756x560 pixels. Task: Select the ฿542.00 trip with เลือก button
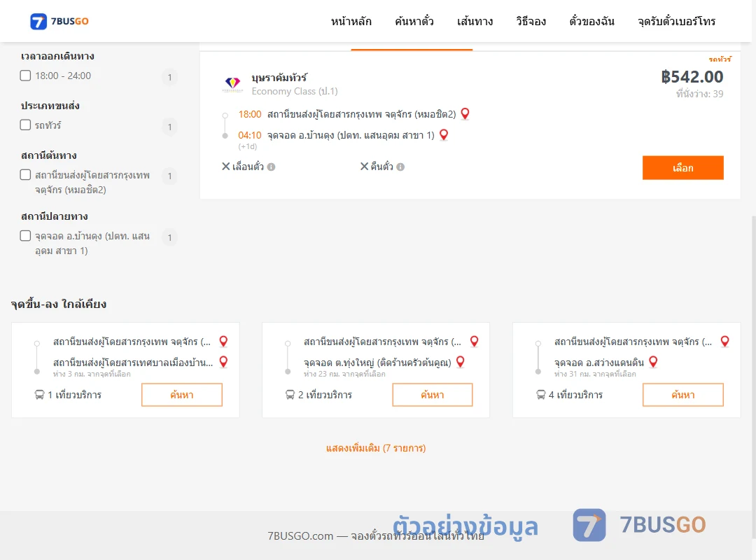pyautogui.click(x=682, y=168)
